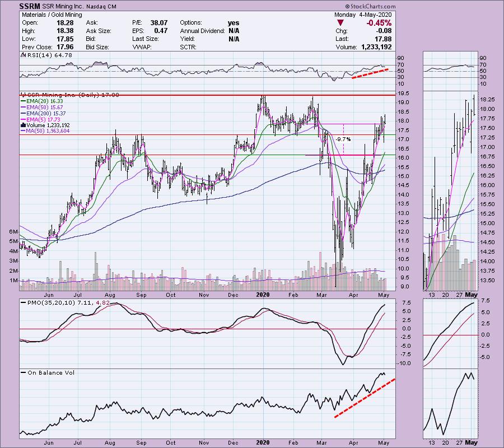The height and width of the screenshot is (448, 504).
Task: Click the EMA(50) 15.67 legend entry
Action: point(42,108)
